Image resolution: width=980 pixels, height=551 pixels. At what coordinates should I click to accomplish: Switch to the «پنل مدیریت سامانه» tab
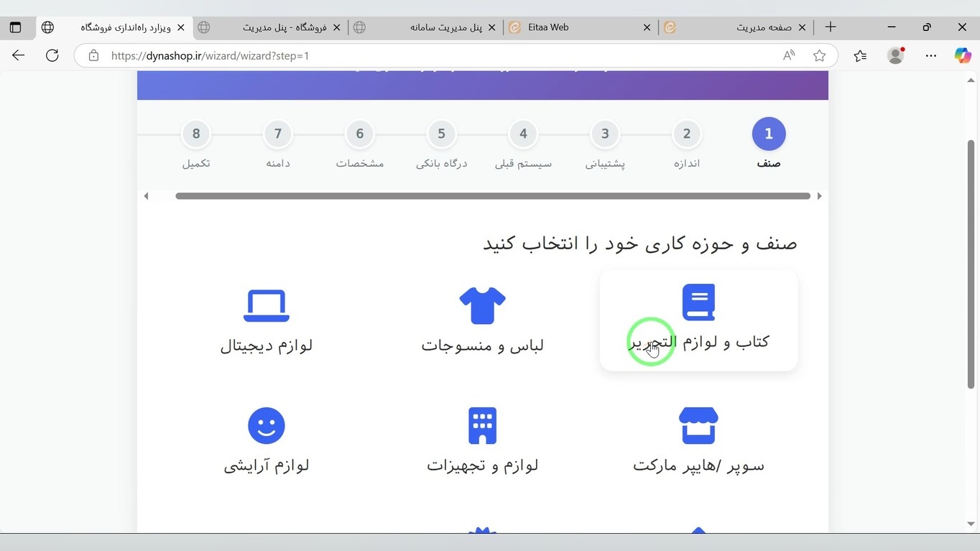pyautogui.click(x=425, y=27)
